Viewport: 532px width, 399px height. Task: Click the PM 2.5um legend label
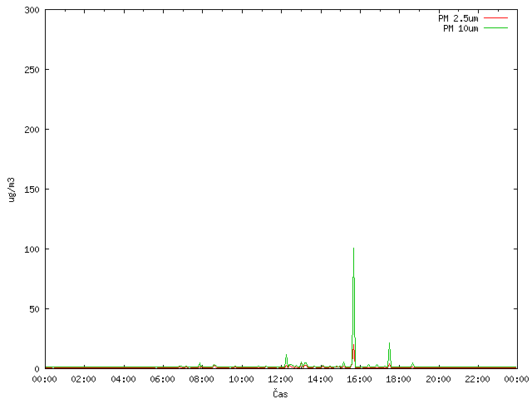click(458, 18)
